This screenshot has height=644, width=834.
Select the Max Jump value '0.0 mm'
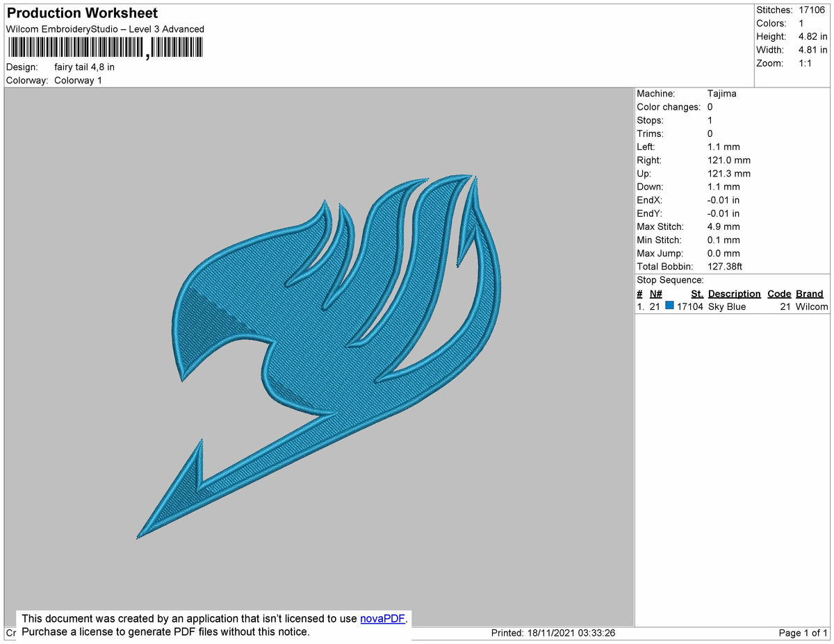(x=723, y=254)
